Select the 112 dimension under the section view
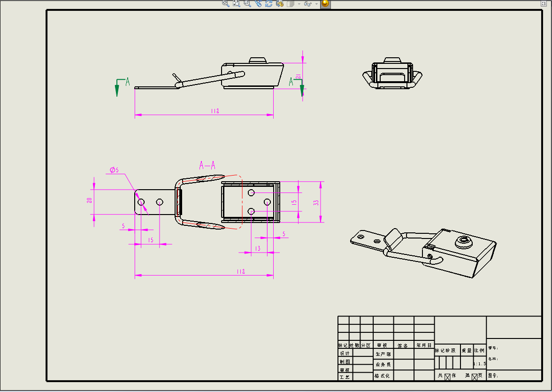 tap(241, 271)
